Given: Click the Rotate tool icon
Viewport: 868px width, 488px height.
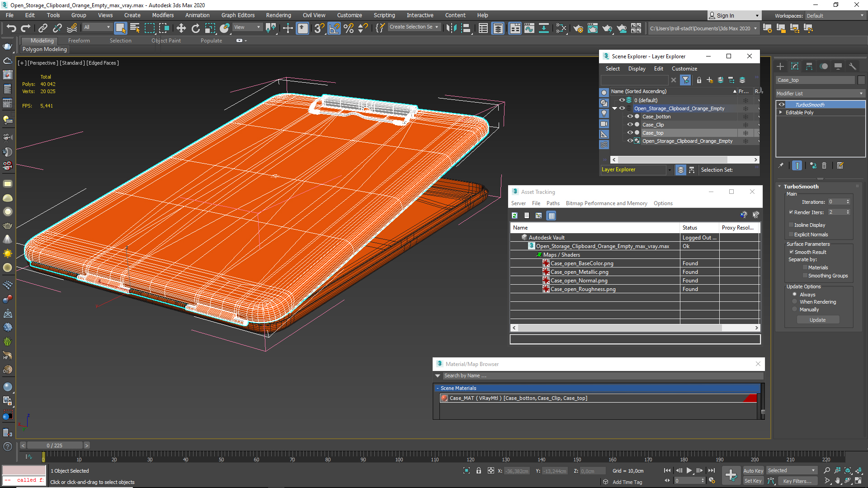Looking at the screenshot, I should [195, 28].
